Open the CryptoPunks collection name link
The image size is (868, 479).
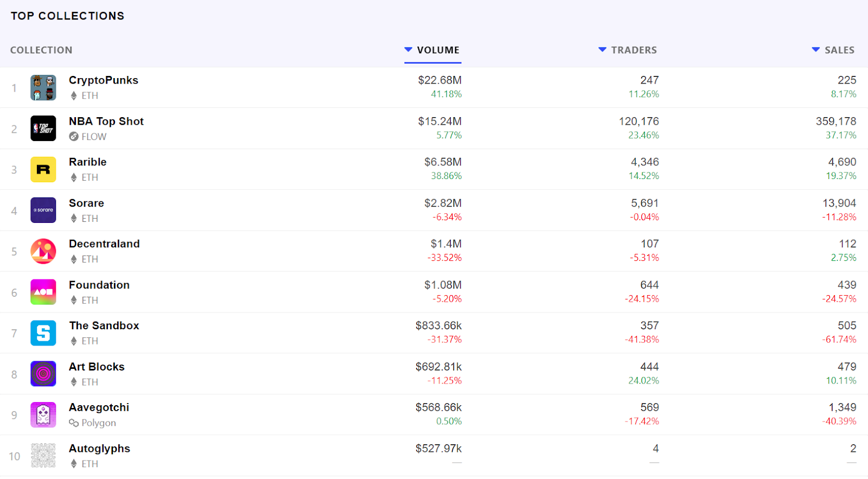click(x=104, y=80)
